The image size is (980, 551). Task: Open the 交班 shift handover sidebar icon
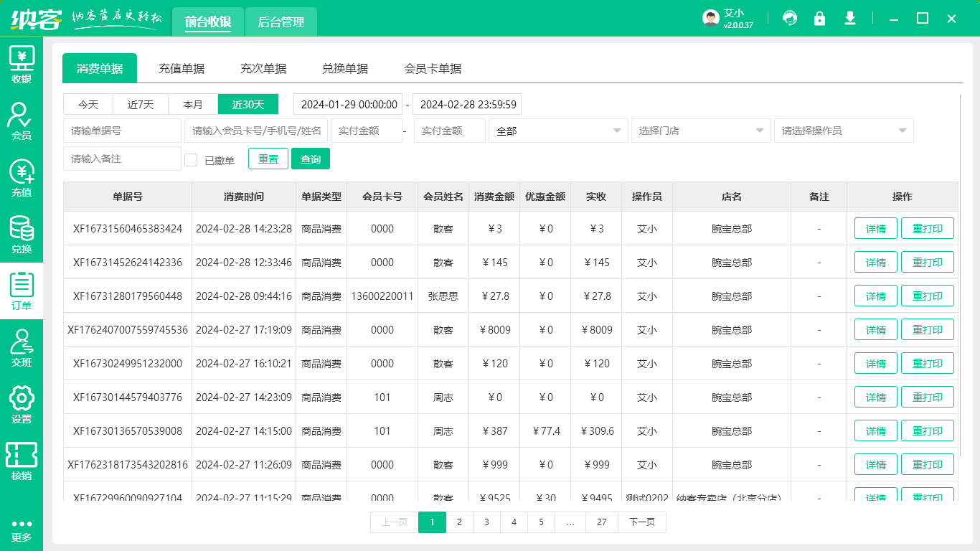tap(22, 348)
